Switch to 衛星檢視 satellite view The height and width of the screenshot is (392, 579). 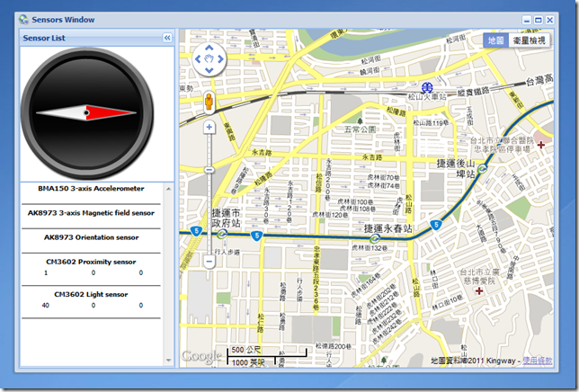[x=529, y=40]
